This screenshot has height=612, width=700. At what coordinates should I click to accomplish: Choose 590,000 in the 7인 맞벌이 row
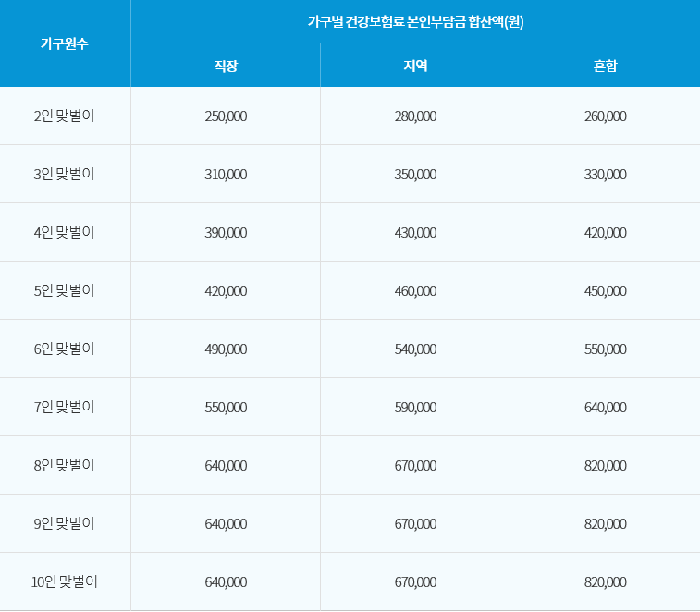point(415,407)
